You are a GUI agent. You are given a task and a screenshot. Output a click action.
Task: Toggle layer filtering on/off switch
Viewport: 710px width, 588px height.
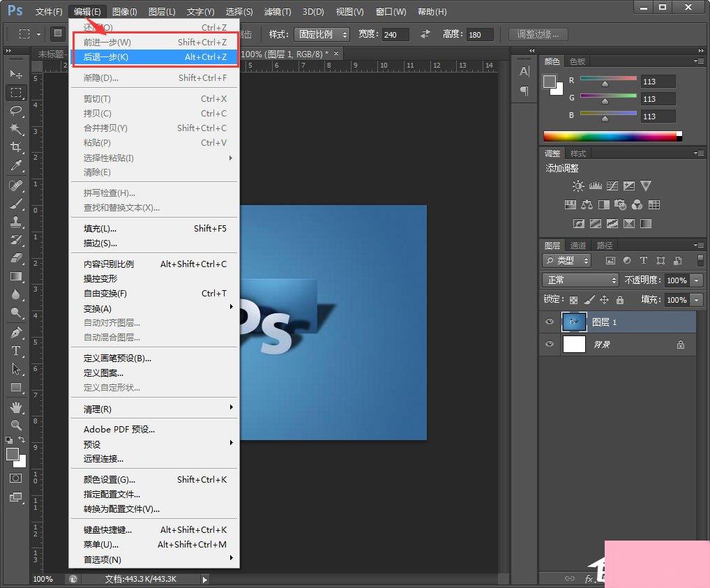click(700, 260)
